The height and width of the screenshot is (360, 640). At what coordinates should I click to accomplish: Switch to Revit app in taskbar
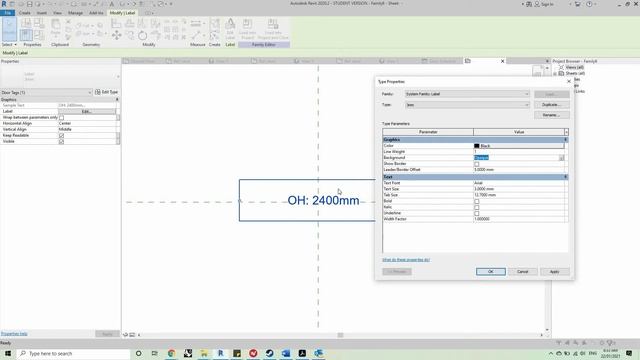click(220, 353)
